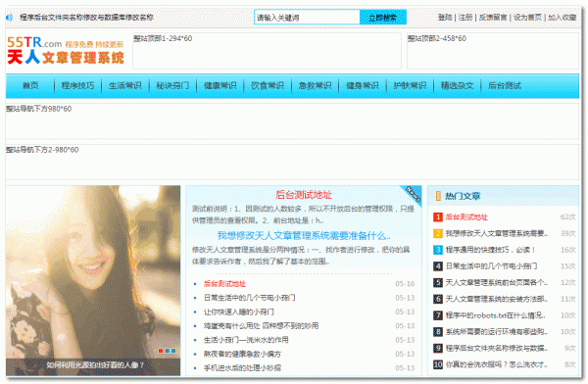Open slideshow caption 如何利用光源拍出好看的人像？

[x=95, y=364]
